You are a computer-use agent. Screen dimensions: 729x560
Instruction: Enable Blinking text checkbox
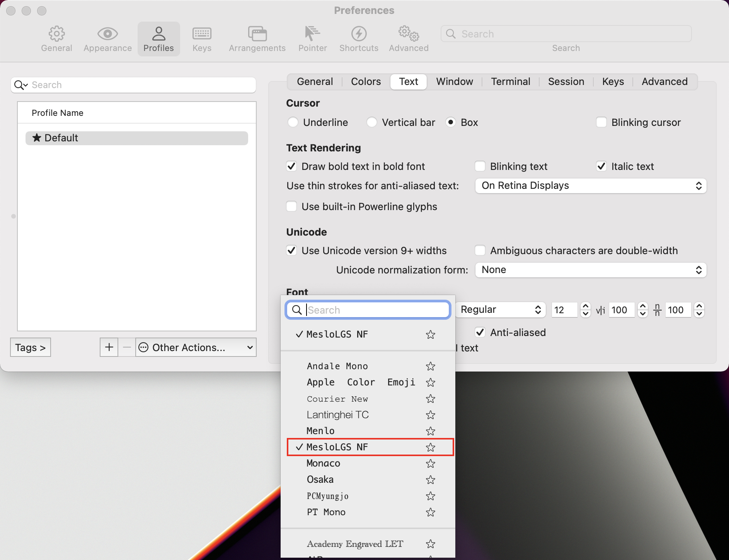(x=480, y=166)
